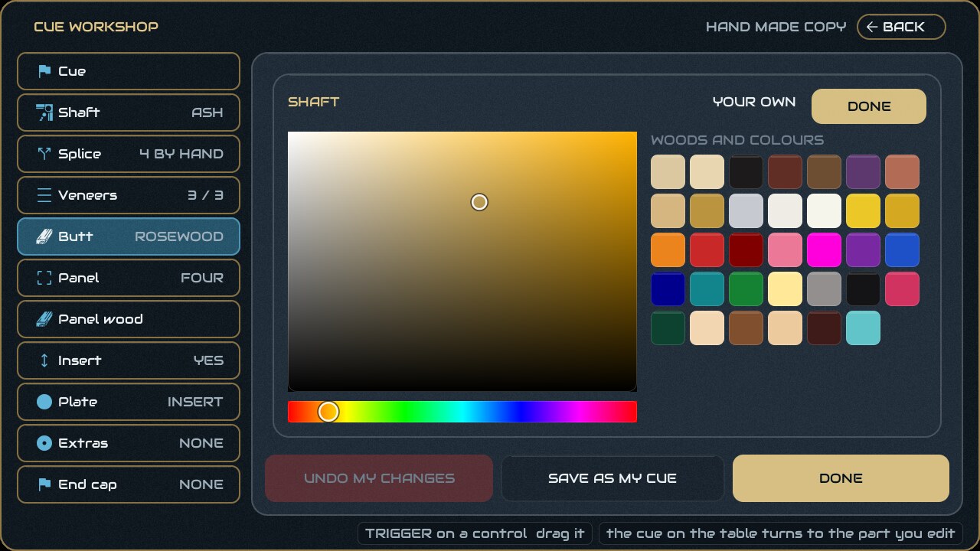Click the hue slider handle
This screenshot has height=551, width=980.
[328, 412]
